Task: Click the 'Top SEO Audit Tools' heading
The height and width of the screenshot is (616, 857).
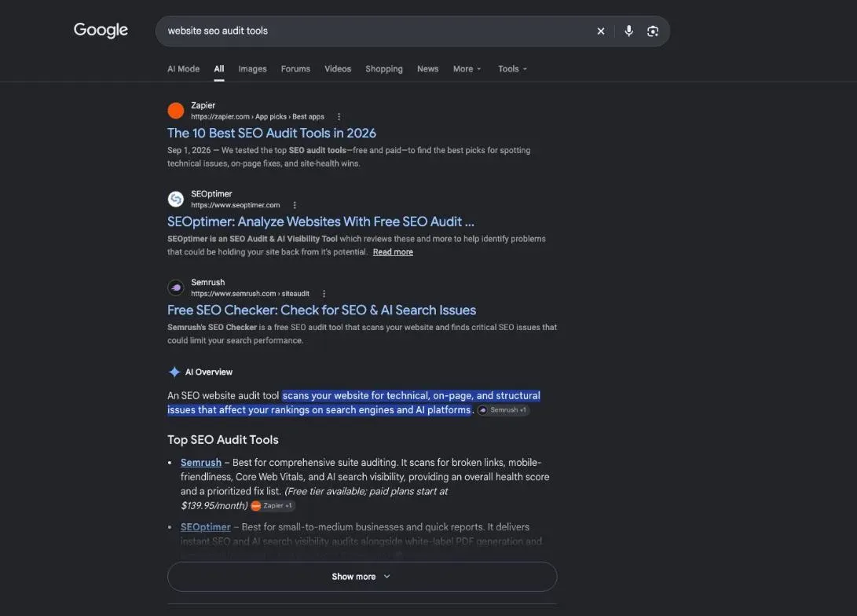Action: [x=223, y=440]
